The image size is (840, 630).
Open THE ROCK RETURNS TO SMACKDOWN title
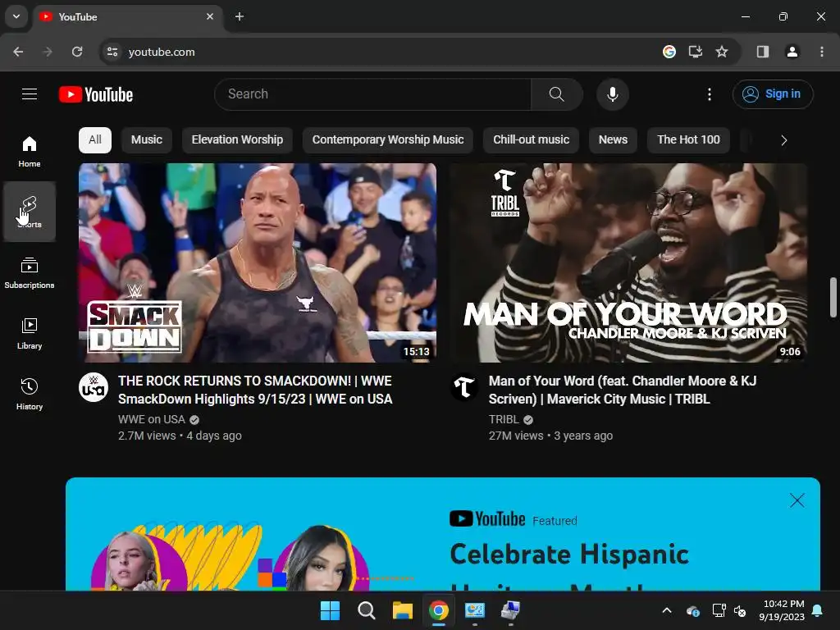[255, 390]
